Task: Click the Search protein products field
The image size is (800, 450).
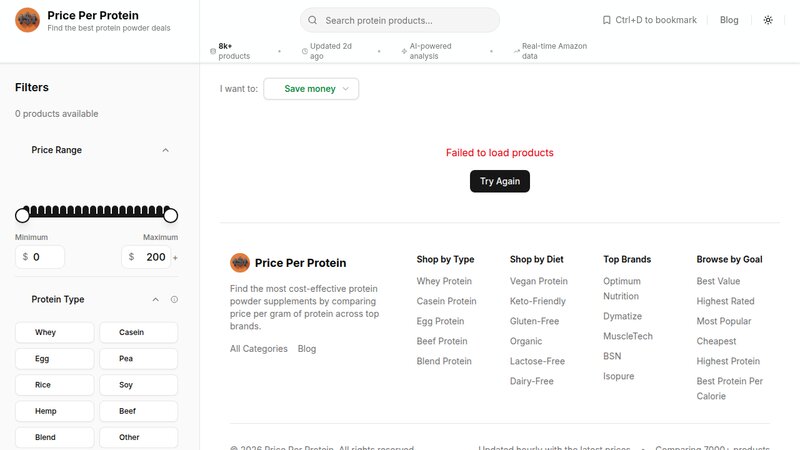Action: tap(400, 20)
